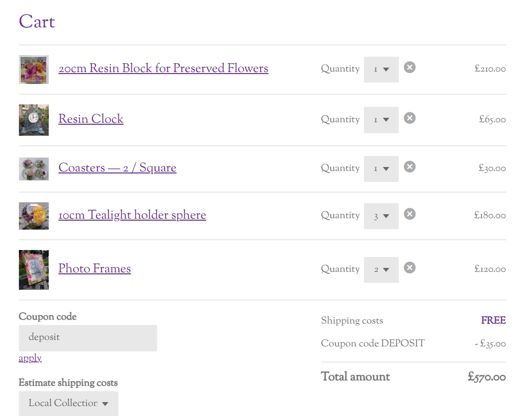This screenshot has height=416, width=532.
Task: Open 20cm Resin Block for Preserved Flowers link
Action: (163, 68)
